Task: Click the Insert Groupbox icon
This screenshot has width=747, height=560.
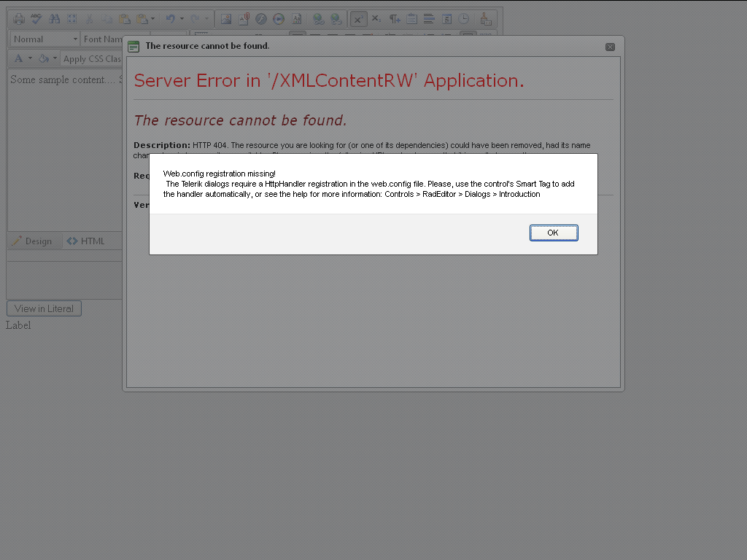Action: pyautogui.click(x=411, y=19)
